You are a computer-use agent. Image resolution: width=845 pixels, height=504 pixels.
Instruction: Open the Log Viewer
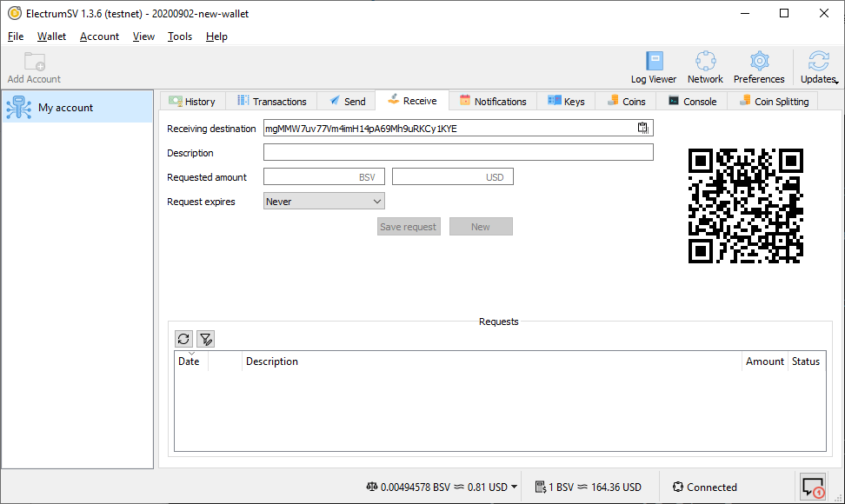(654, 67)
